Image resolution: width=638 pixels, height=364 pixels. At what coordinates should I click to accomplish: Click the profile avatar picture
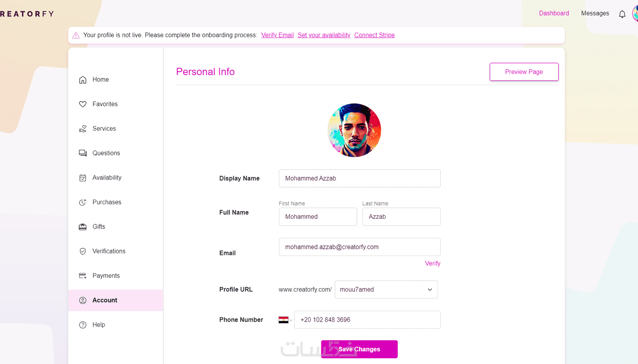coord(354,130)
